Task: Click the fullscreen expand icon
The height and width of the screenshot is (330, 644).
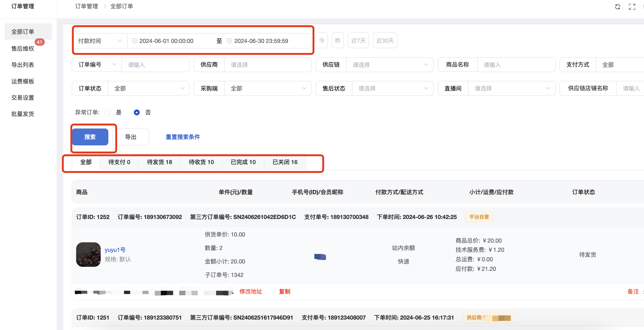Action: tap(632, 7)
